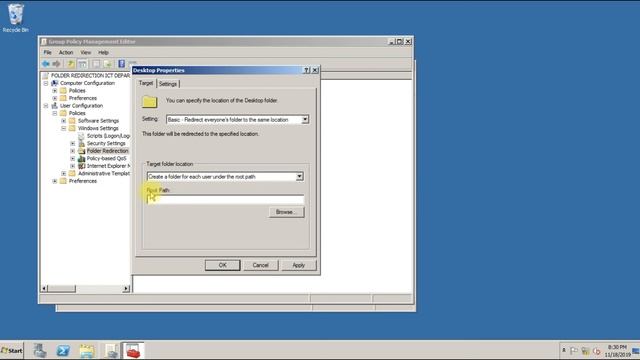Expand the Folder Redirection node
The image size is (640, 360).
tap(73, 151)
